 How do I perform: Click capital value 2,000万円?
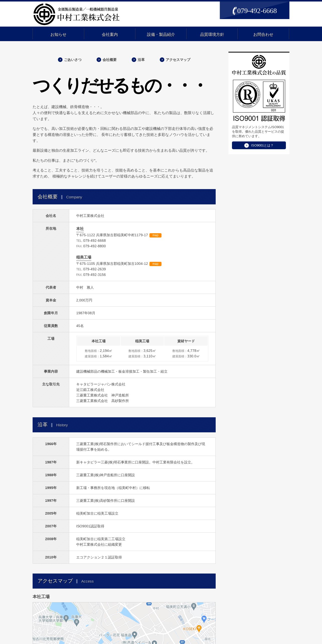(84, 300)
